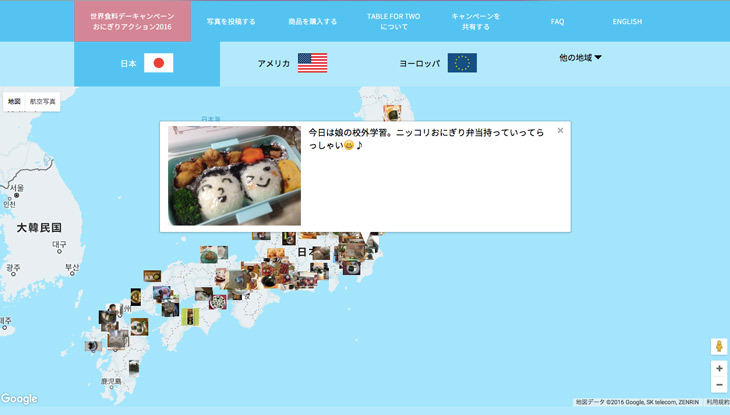Image resolution: width=730 pixels, height=415 pixels.
Task: Open 商品を購入する menu item
Action: (x=312, y=21)
